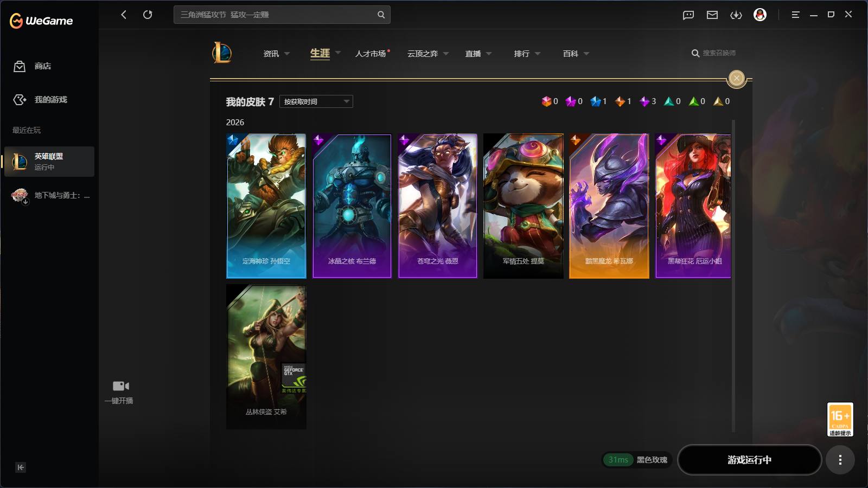Focus the top WeGame search box

click(x=282, y=15)
